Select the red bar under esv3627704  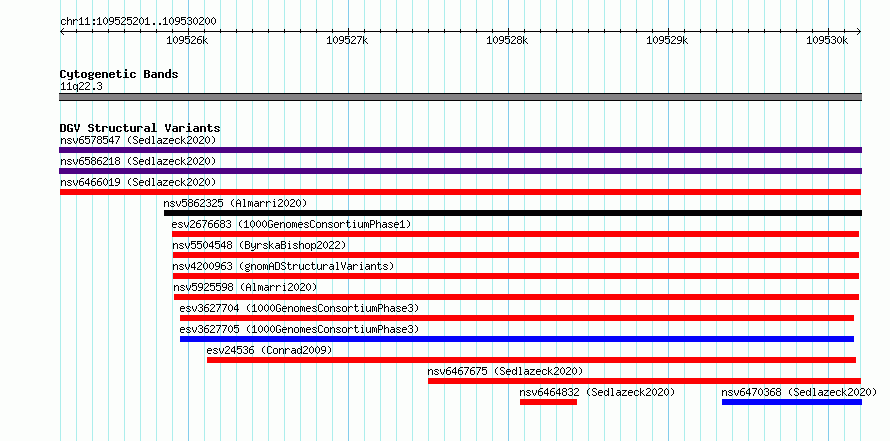(517, 318)
